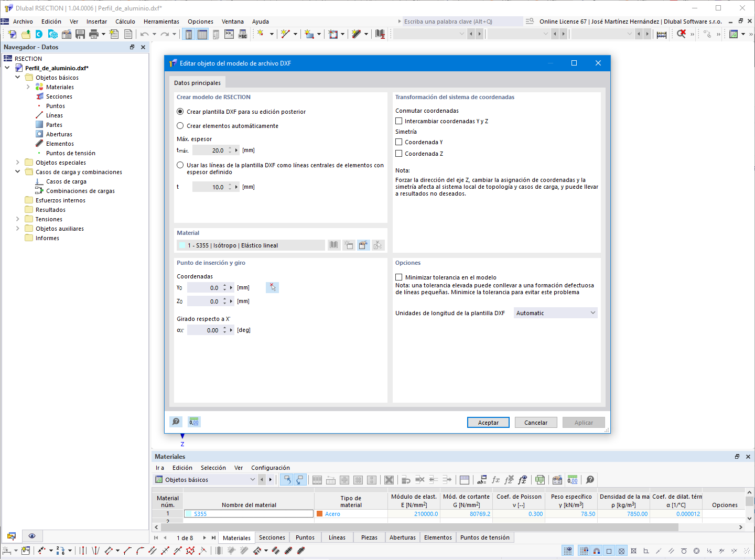Viewport: 755px width, 560px height.
Task: Open the dialog help search icon
Action: (x=176, y=422)
